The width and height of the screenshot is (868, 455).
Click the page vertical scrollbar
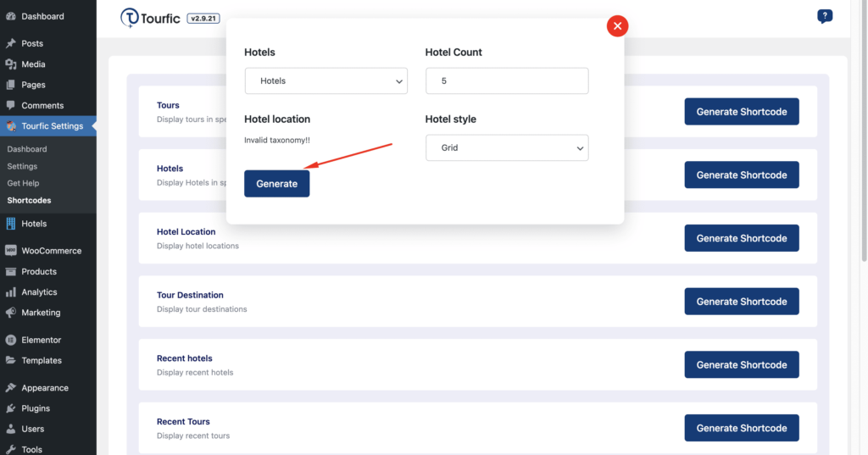click(864, 130)
